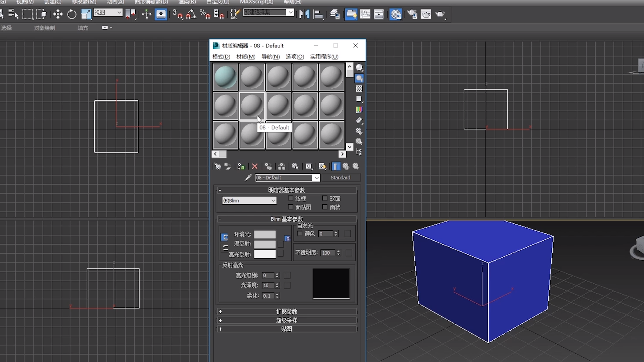Enable the 线框 wireframe checkbox
This screenshot has width=644, height=362.
pos(291,199)
